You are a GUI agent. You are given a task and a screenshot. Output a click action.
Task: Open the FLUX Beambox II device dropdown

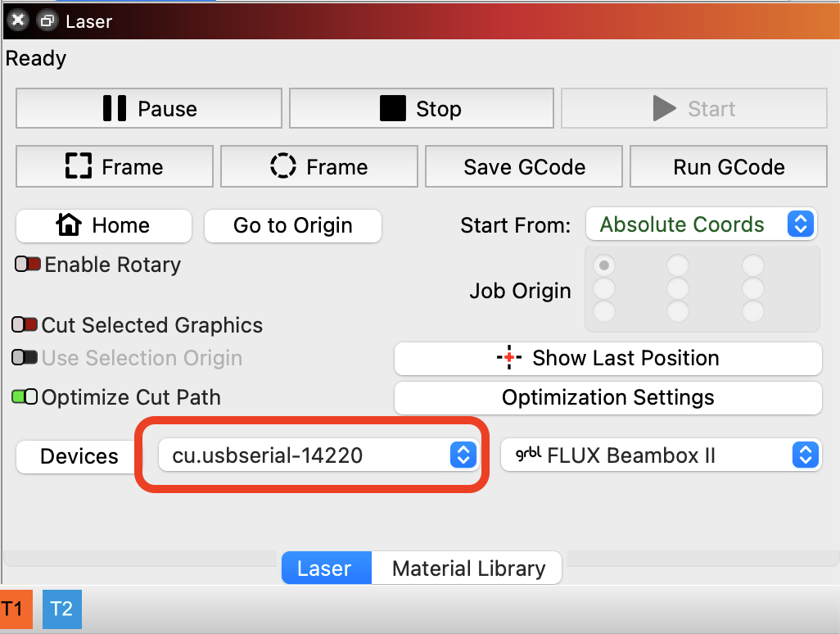tap(661, 455)
